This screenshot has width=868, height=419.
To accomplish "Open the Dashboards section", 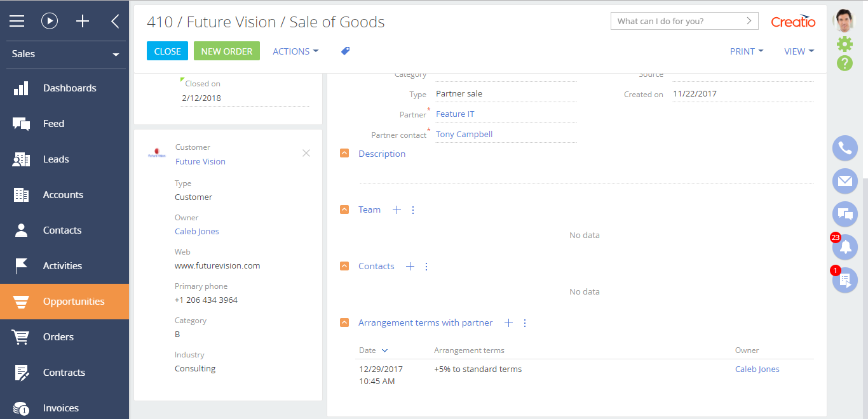I will (64, 88).
